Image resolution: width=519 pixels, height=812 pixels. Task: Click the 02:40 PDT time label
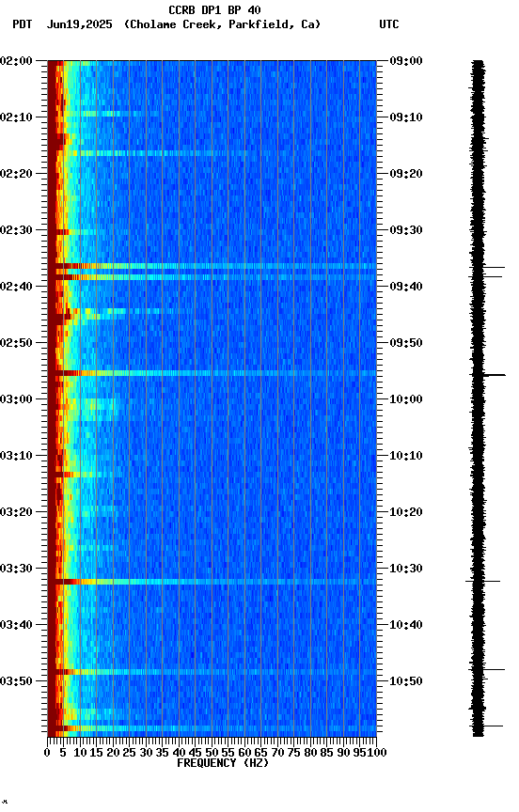[x=16, y=287]
